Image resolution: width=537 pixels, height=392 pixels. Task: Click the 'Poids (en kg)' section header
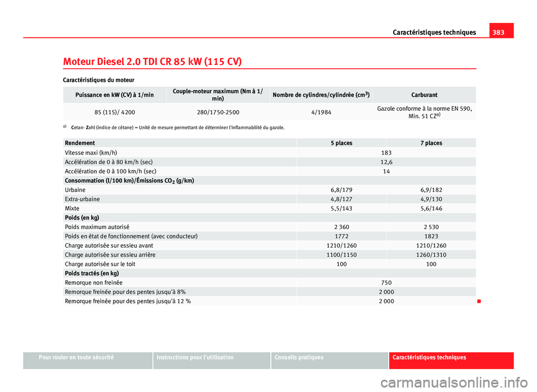tap(82, 218)
